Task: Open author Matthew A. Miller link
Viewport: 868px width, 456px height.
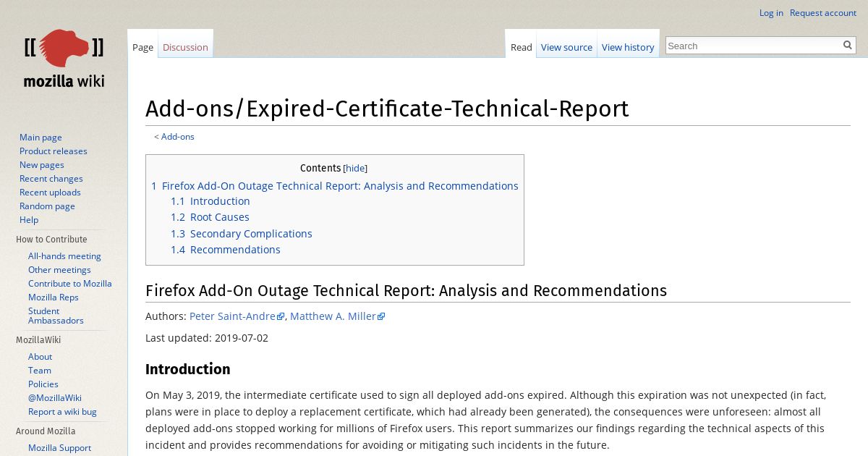Action: pyautogui.click(x=333, y=316)
